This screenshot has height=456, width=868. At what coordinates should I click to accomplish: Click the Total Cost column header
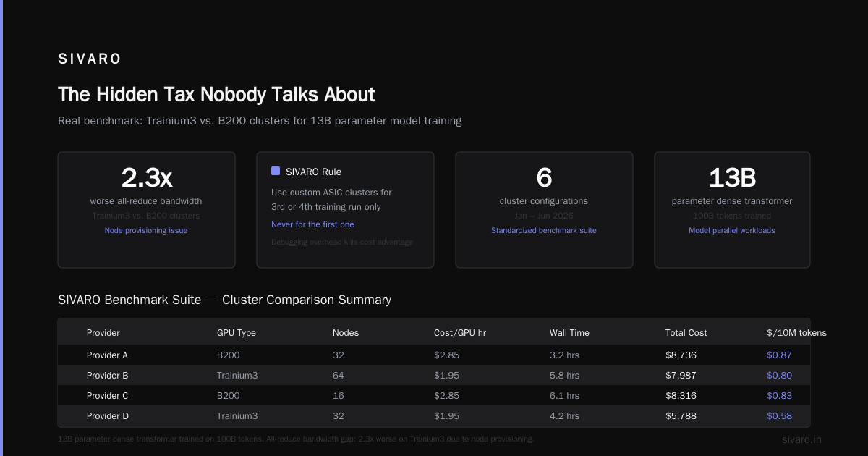tap(686, 333)
